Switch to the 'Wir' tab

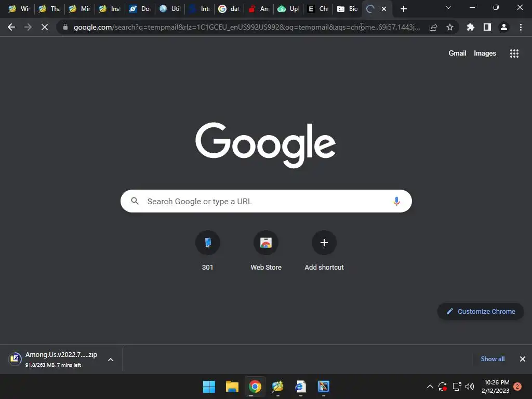pos(19,9)
